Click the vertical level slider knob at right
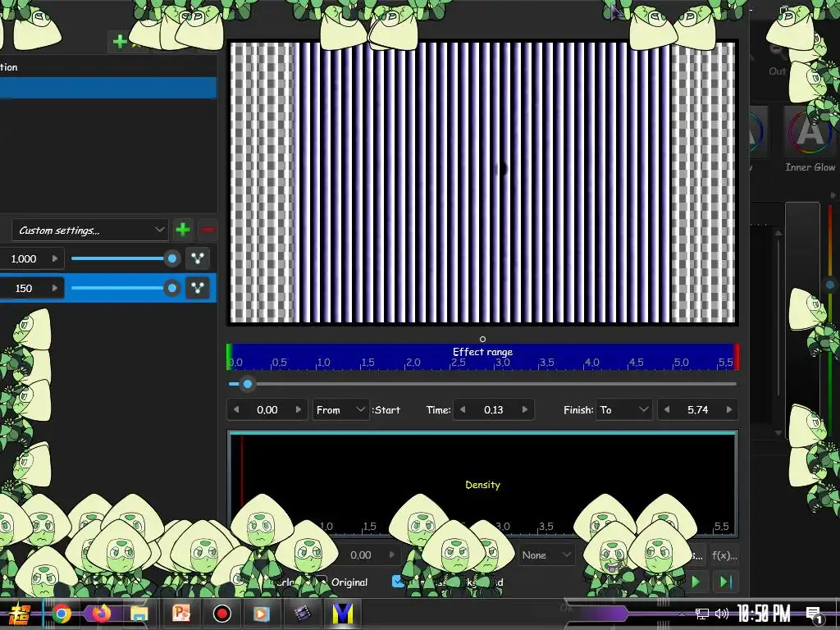This screenshot has width=840, height=630. [830, 285]
